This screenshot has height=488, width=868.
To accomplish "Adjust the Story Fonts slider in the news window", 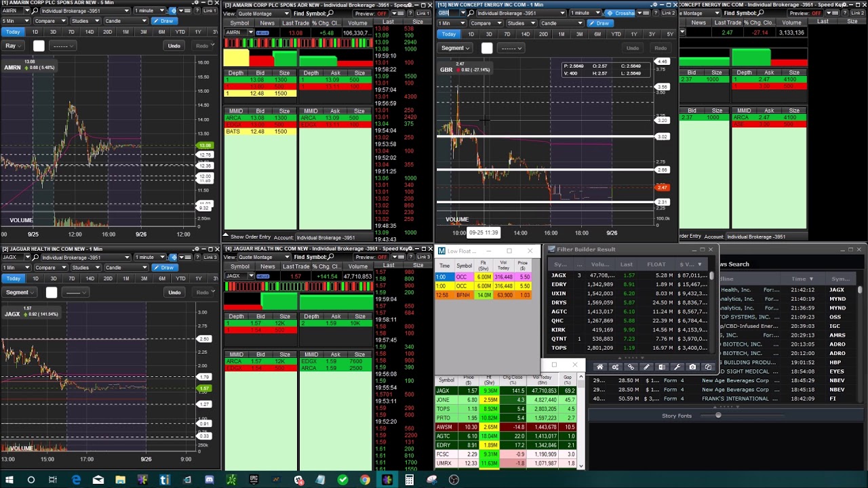I will [718, 415].
